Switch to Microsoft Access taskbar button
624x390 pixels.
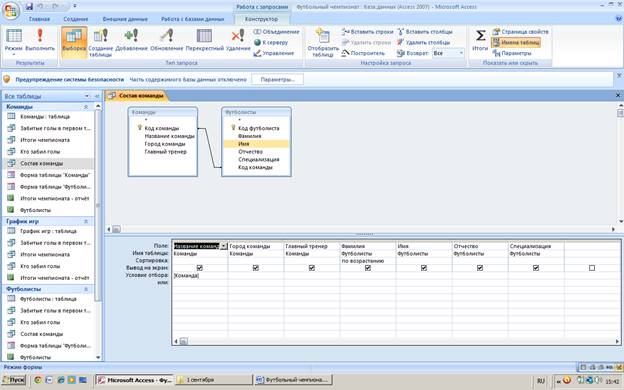pos(135,380)
